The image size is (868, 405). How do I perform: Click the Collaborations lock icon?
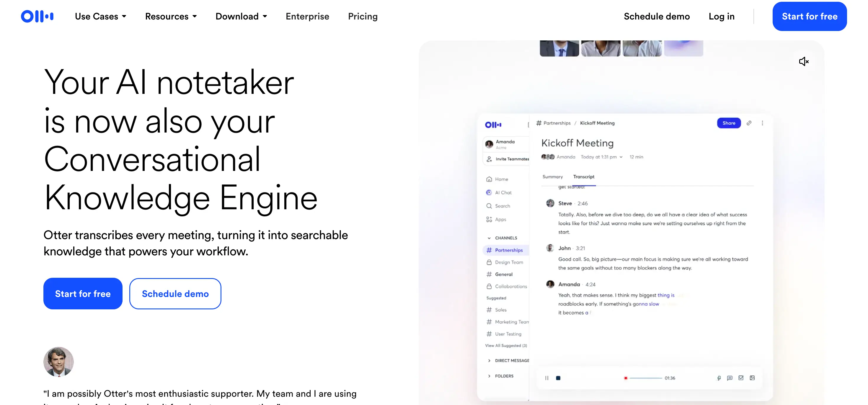click(x=489, y=286)
